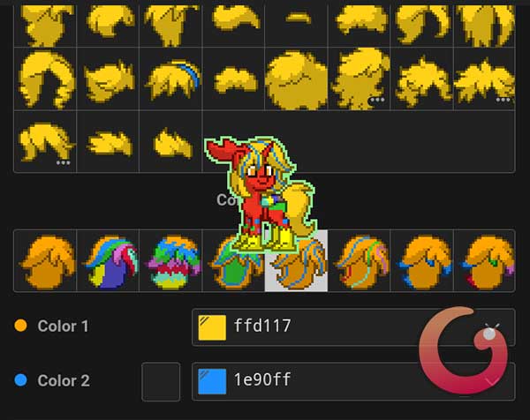Expand the Color 2 dropdown arrow
This screenshot has width=530, height=420.
(492, 381)
